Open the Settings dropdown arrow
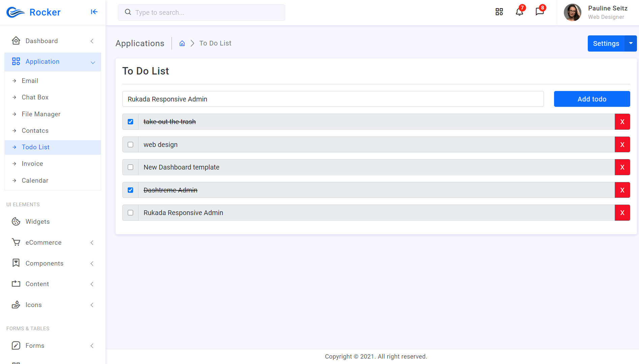Viewport: 639px width, 364px height. click(631, 43)
